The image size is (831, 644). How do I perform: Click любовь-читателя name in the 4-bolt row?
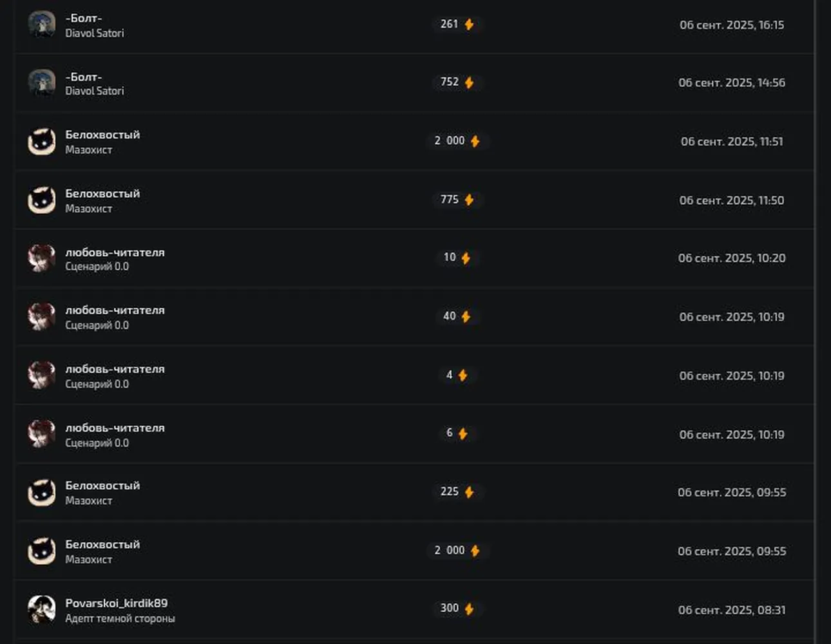click(x=115, y=369)
